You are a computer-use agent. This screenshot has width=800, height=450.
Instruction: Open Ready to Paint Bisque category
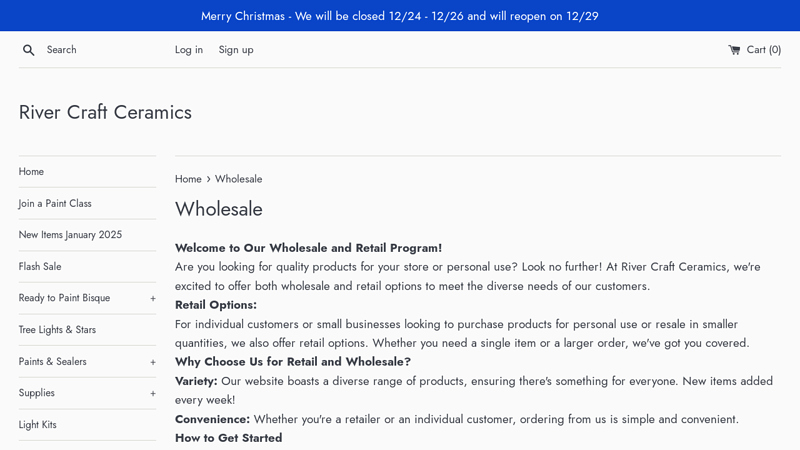point(64,298)
